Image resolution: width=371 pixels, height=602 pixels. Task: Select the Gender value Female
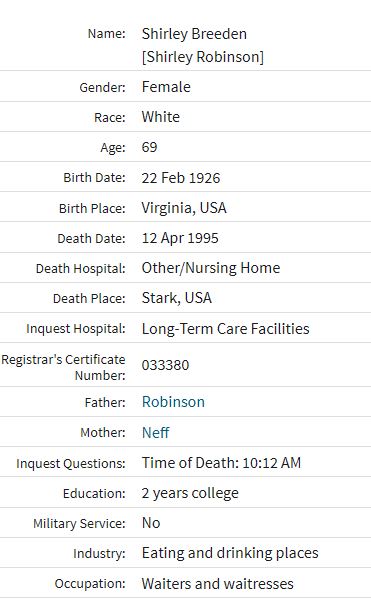[x=166, y=87]
